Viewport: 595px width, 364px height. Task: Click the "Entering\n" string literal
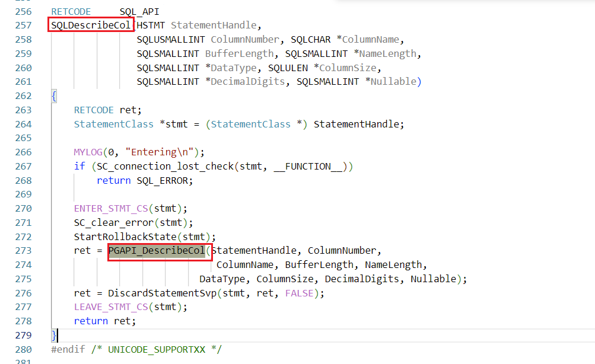pyautogui.click(x=160, y=152)
